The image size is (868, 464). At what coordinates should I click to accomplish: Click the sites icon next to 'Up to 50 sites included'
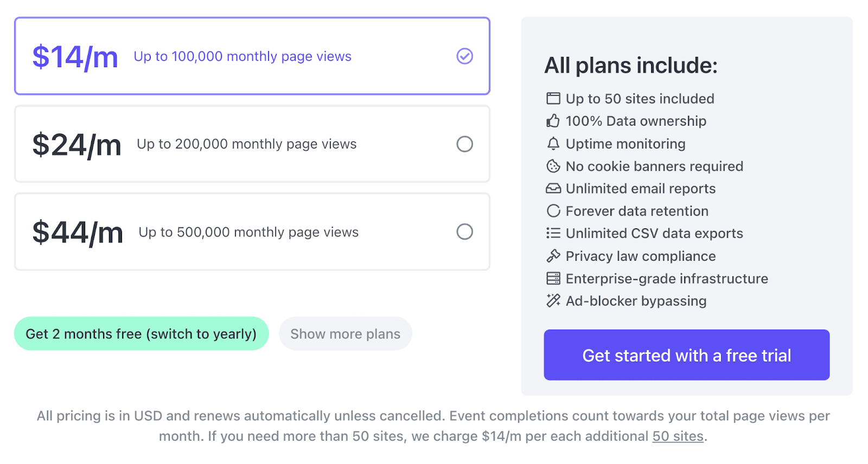[x=553, y=99]
